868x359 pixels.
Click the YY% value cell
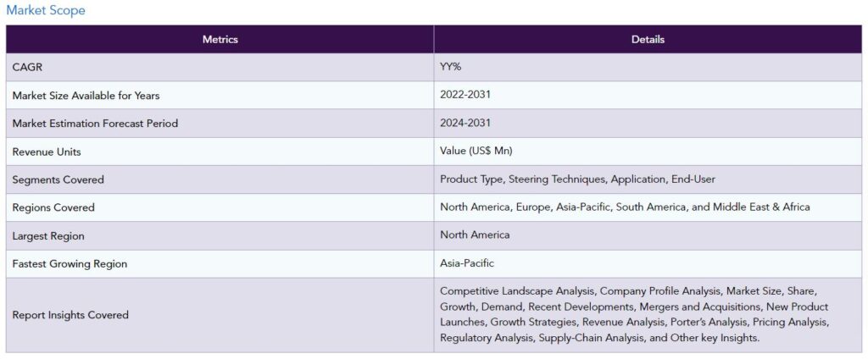point(452,67)
